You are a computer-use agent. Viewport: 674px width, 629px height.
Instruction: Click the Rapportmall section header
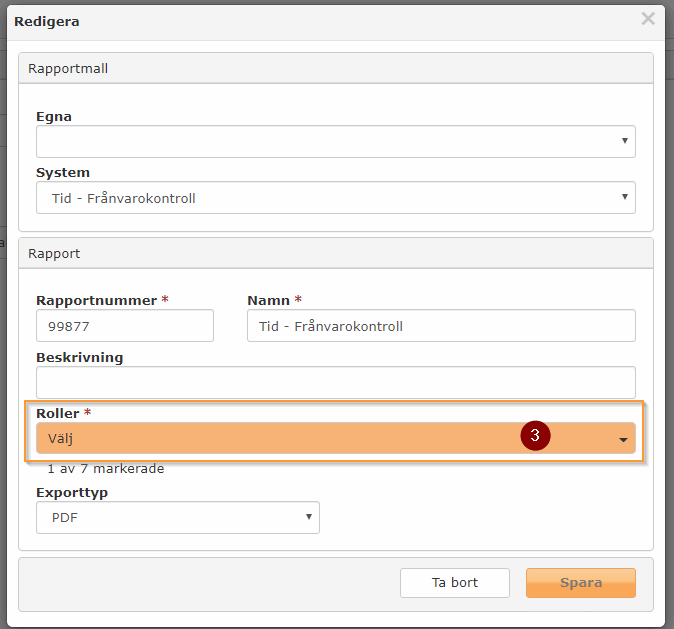pyautogui.click(x=336, y=68)
